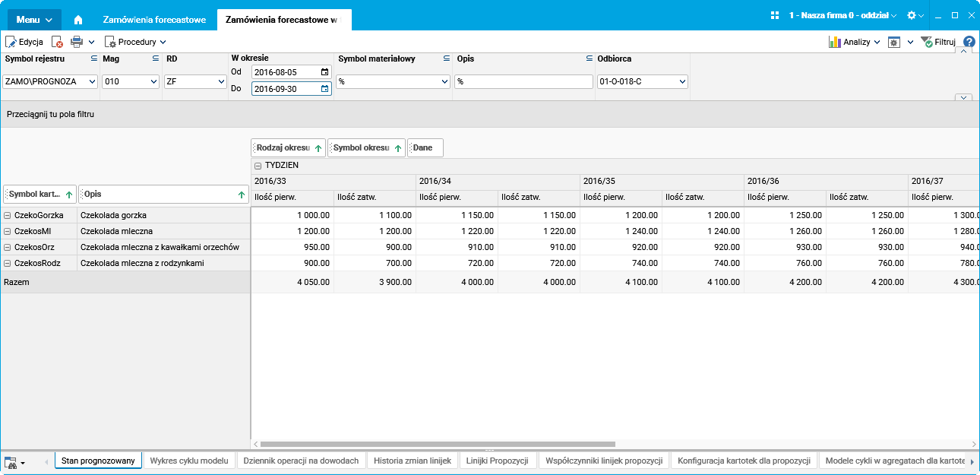Viewport: 980px width, 475px height.
Task: Click the Filtruj button
Action: click(937, 43)
